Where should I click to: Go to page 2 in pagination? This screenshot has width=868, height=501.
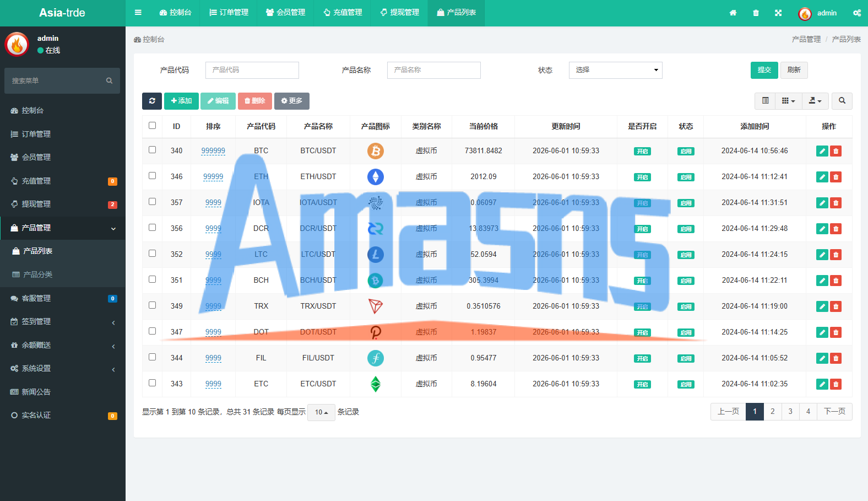point(773,412)
